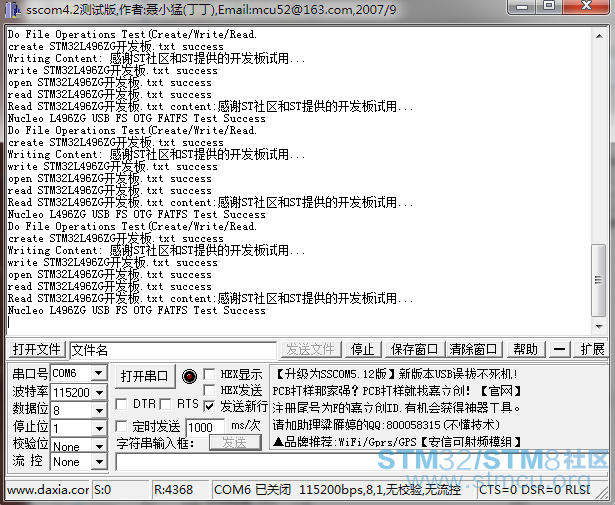Click the sscom application icon in title bar

tap(12, 9)
